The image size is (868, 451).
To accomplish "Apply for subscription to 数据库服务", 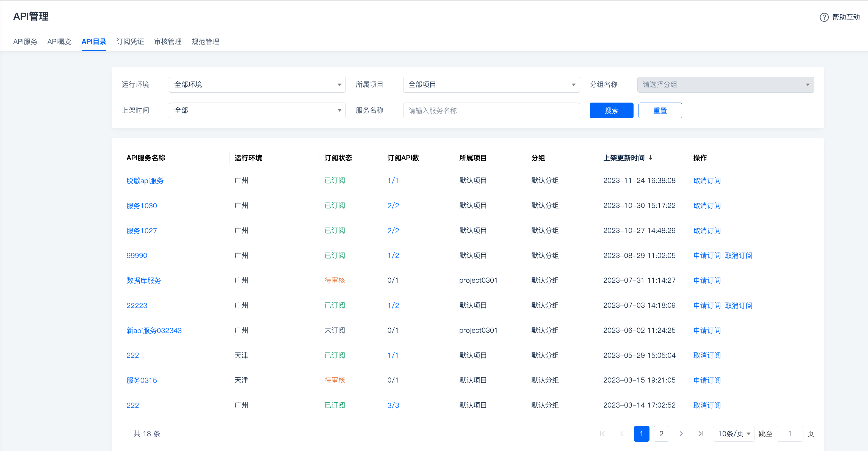I will coord(707,280).
